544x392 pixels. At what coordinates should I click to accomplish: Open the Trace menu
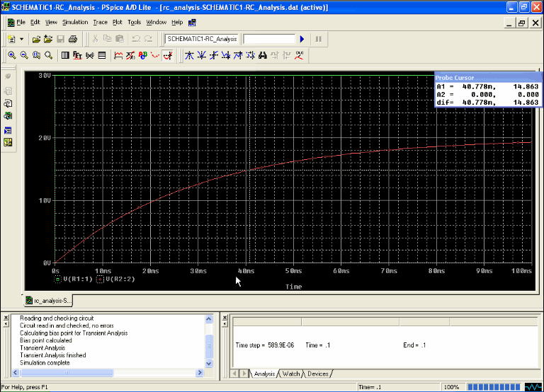coord(100,23)
